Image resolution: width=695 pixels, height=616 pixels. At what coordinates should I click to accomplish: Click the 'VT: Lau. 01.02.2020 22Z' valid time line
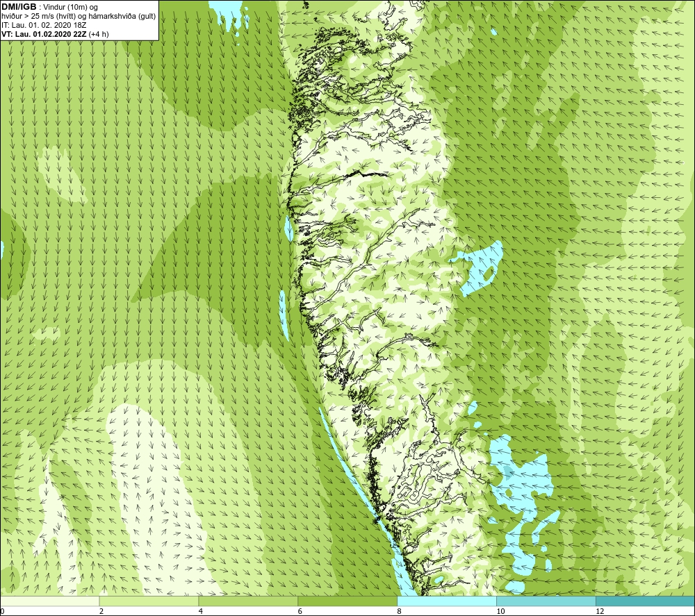tap(55, 34)
